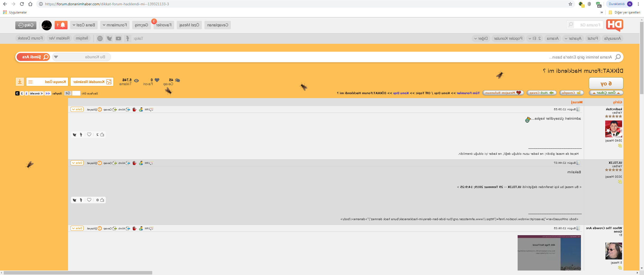Open the Tüm Forumlar breadcrumb link

point(468,93)
